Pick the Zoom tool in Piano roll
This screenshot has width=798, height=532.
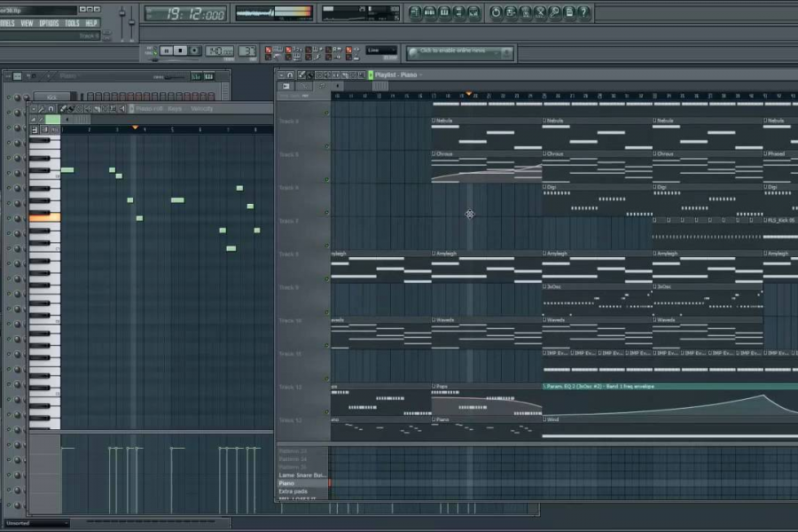pyautogui.click(x=113, y=108)
